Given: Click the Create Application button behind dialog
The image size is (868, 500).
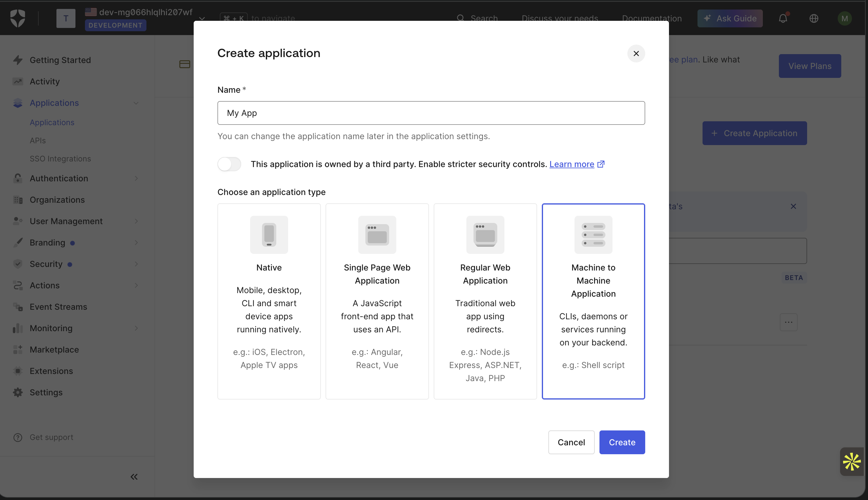Looking at the screenshot, I should click(x=755, y=133).
